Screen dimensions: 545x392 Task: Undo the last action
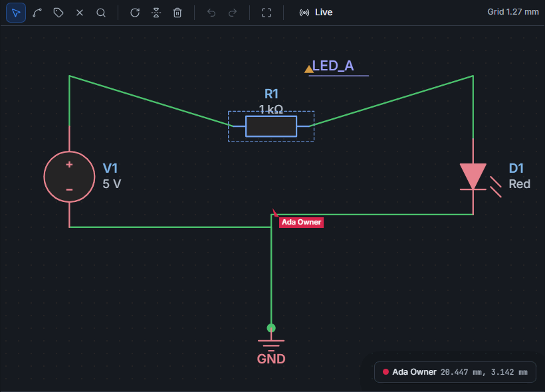(x=211, y=13)
